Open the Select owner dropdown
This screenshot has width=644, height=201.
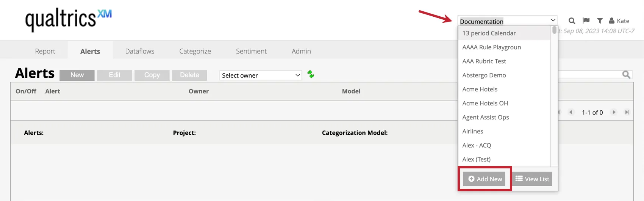pyautogui.click(x=261, y=75)
